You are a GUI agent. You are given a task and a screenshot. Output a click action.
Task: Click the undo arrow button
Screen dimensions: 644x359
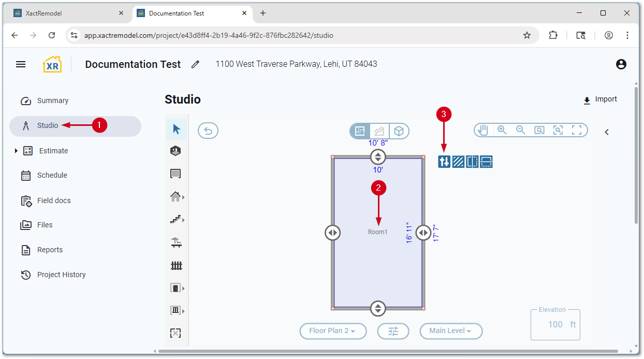pos(208,131)
